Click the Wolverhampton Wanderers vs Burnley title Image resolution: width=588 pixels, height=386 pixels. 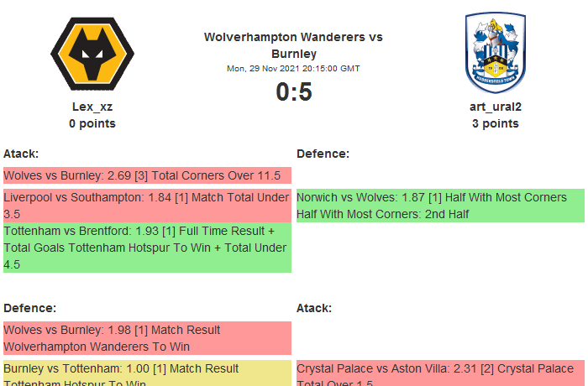coord(293,45)
